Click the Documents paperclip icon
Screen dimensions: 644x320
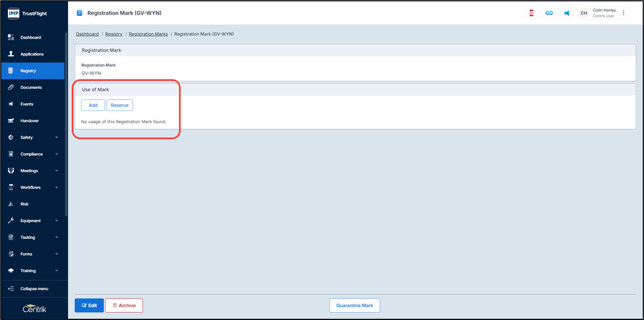(x=12, y=88)
